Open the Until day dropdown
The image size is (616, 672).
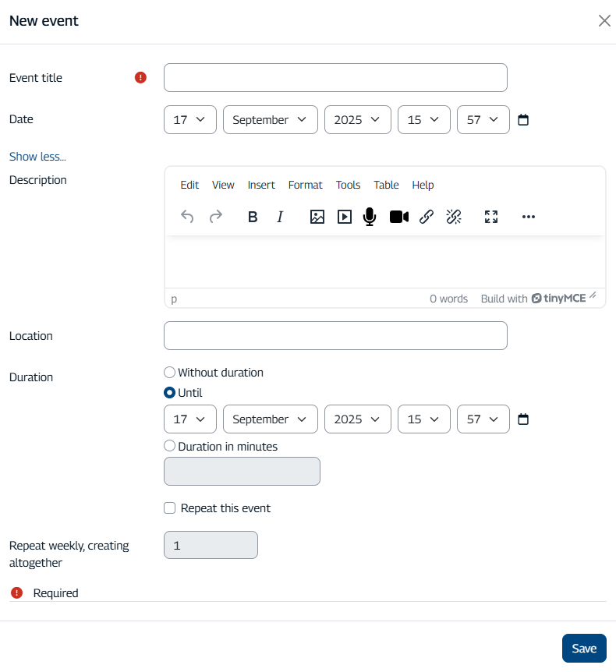189,419
